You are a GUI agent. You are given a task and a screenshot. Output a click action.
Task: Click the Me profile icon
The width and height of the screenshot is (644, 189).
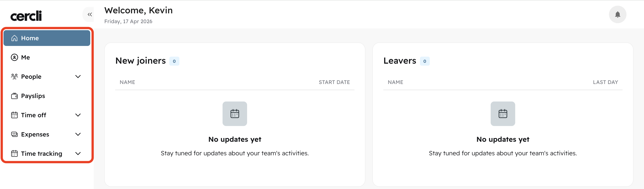[14, 57]
